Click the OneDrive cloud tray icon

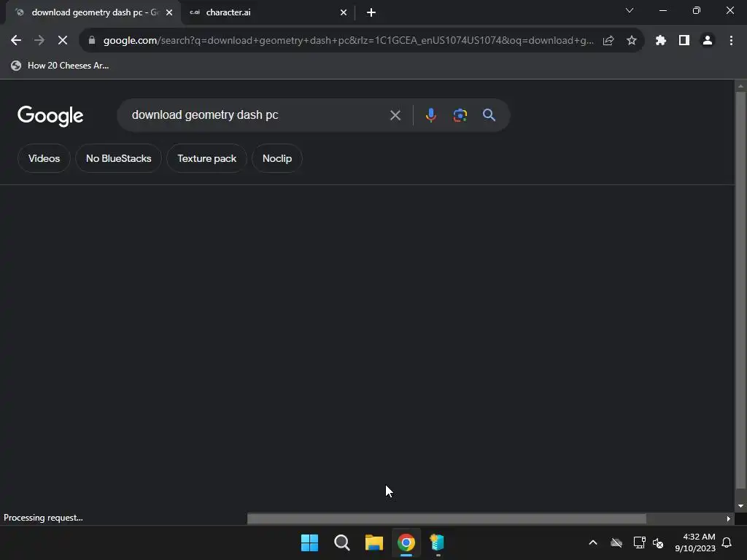(616, 542)
